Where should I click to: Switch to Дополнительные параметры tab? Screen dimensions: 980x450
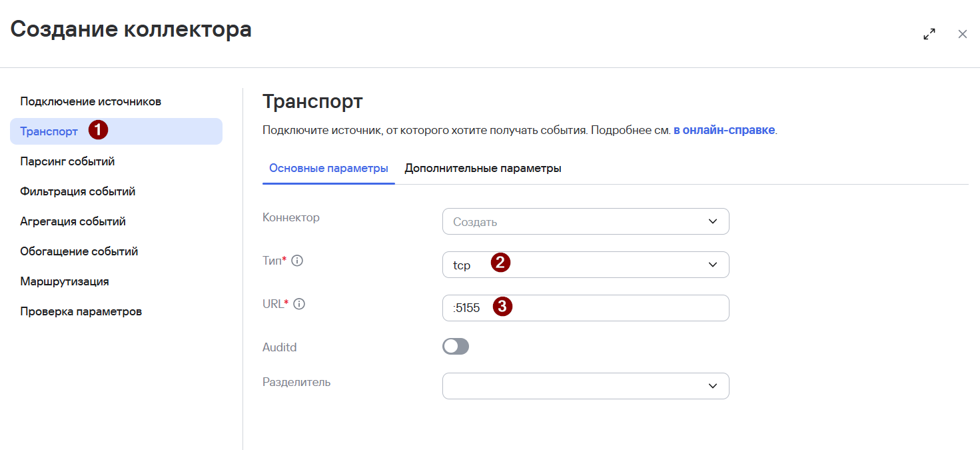(x=482, y=169)
